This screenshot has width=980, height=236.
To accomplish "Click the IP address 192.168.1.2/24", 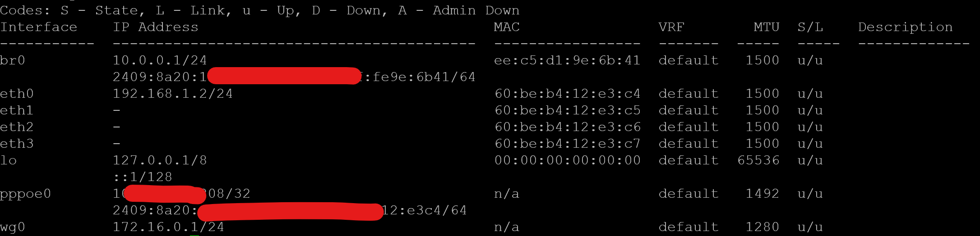I will pos(173,94).
